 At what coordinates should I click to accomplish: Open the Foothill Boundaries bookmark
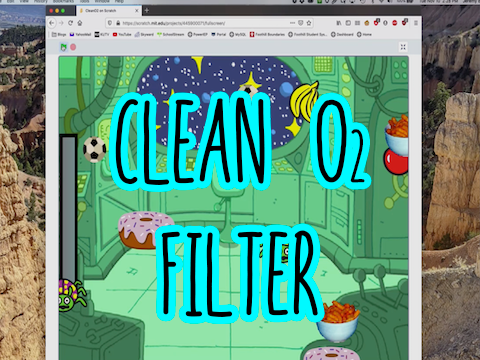point(267,34)
